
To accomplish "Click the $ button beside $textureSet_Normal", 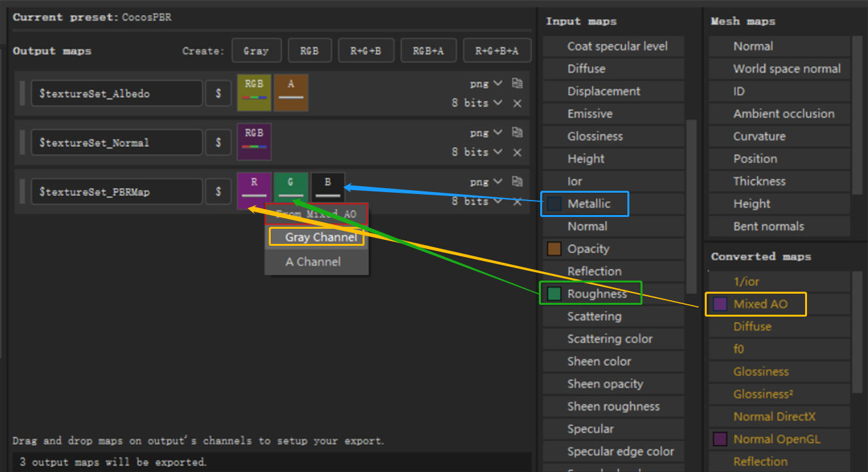I will coord(218,143).
